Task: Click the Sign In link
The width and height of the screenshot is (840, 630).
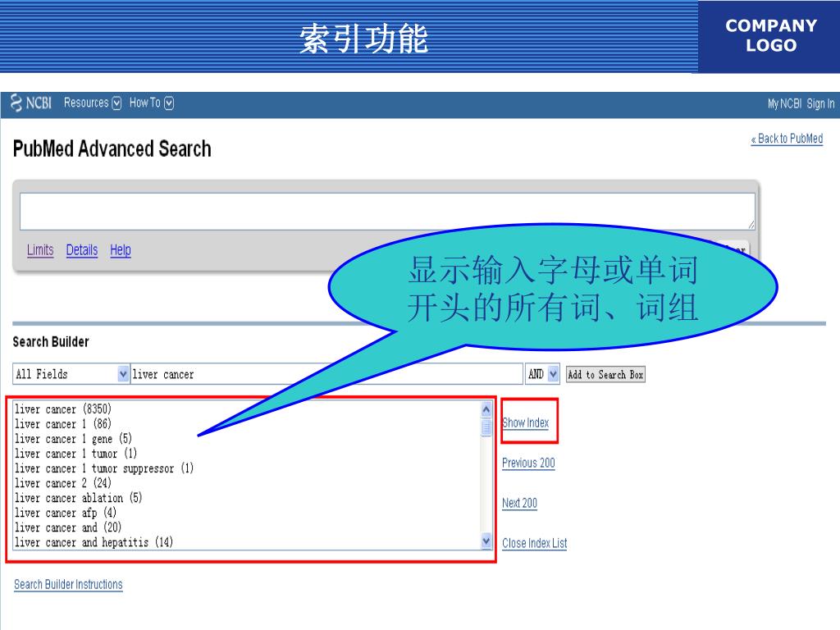Action: click(x=820, y=103)
